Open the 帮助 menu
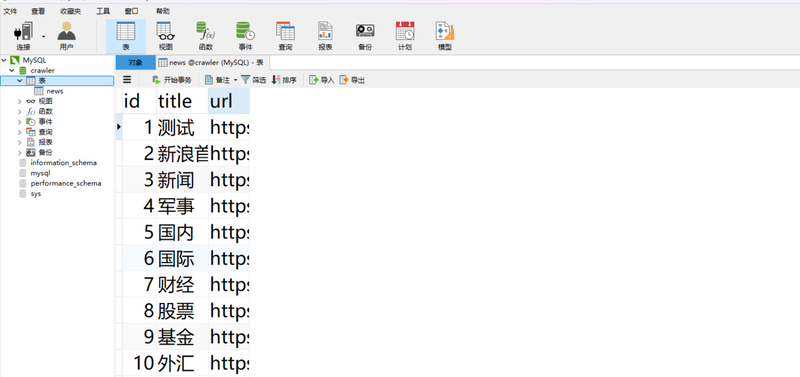This screenshot has height=377, width=800. (x=163, y=11)
